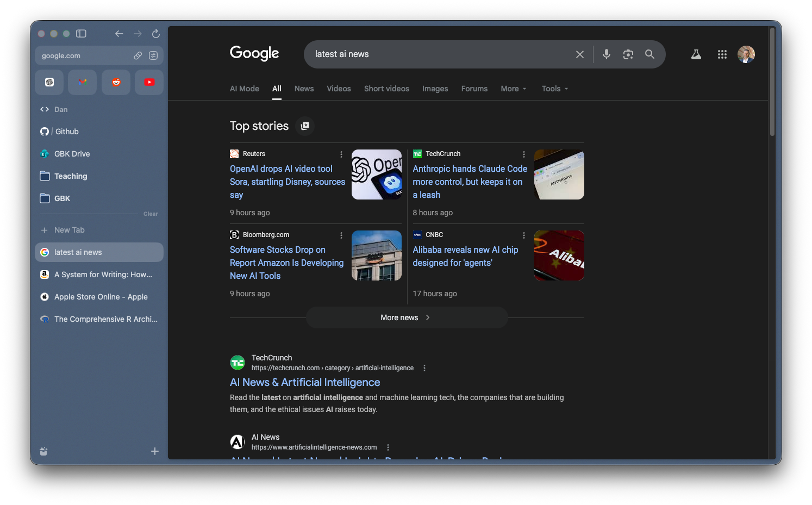Image resolution: width=812 pixels, height=505 pixels.
Task: Open the pinned YouTube favorite
Action: coord(149,82)
